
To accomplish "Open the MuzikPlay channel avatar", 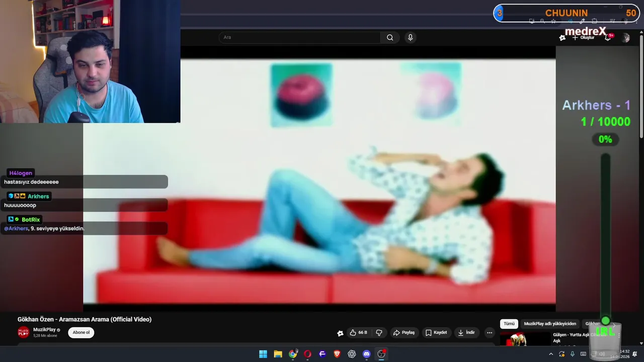I will (24, 332).
